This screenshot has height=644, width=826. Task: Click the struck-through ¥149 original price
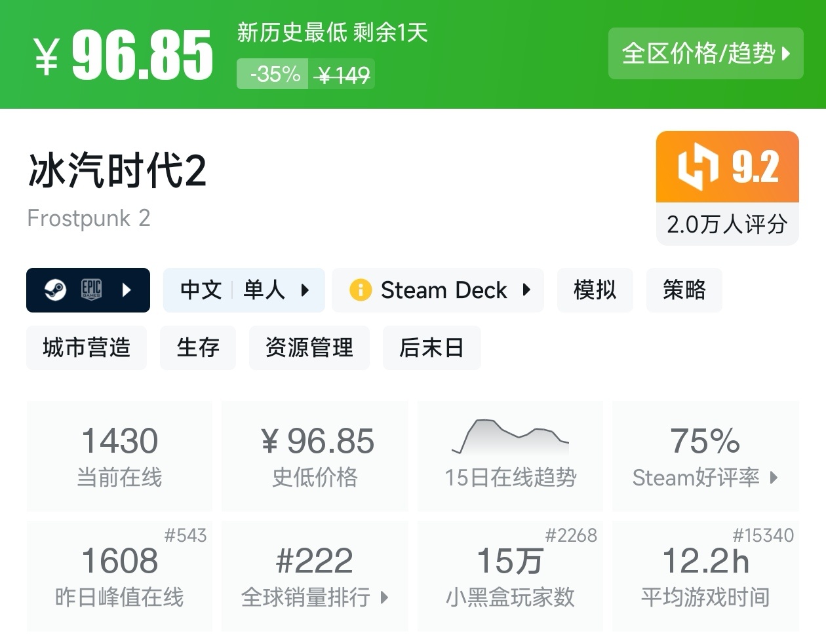point(342,75)
